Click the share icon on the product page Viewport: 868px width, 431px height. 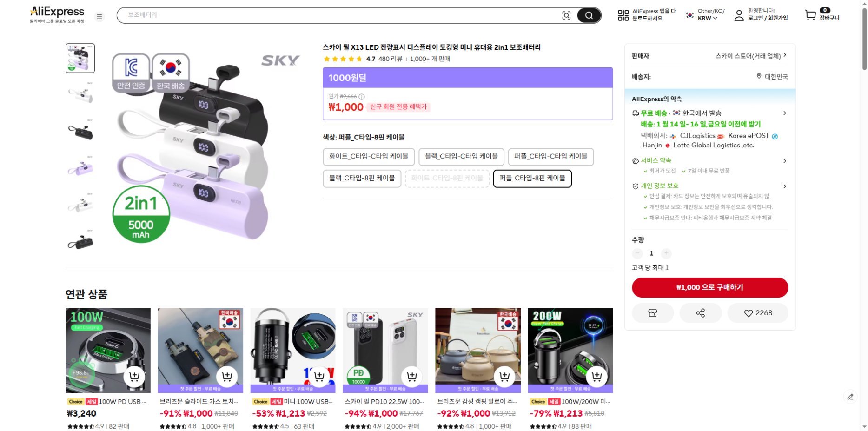pos(701,313)
